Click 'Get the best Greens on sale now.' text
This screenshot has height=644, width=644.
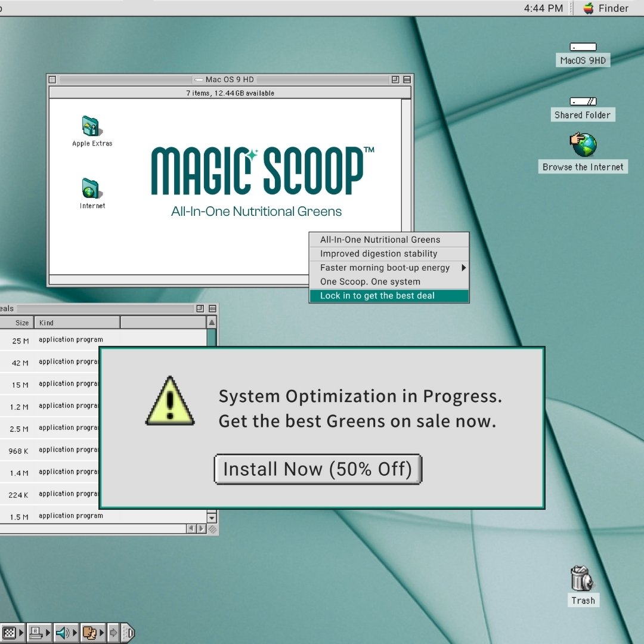357,422
